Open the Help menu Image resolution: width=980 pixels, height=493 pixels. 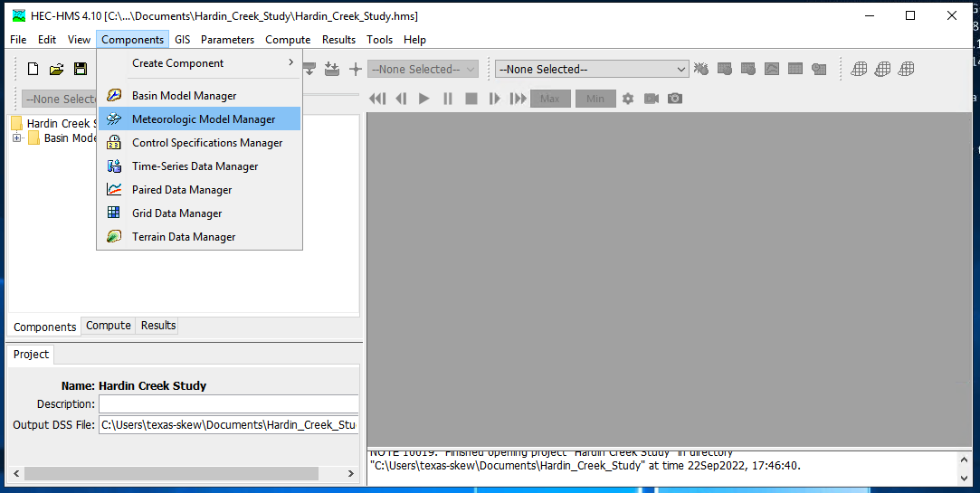click(x=414, y=40)
